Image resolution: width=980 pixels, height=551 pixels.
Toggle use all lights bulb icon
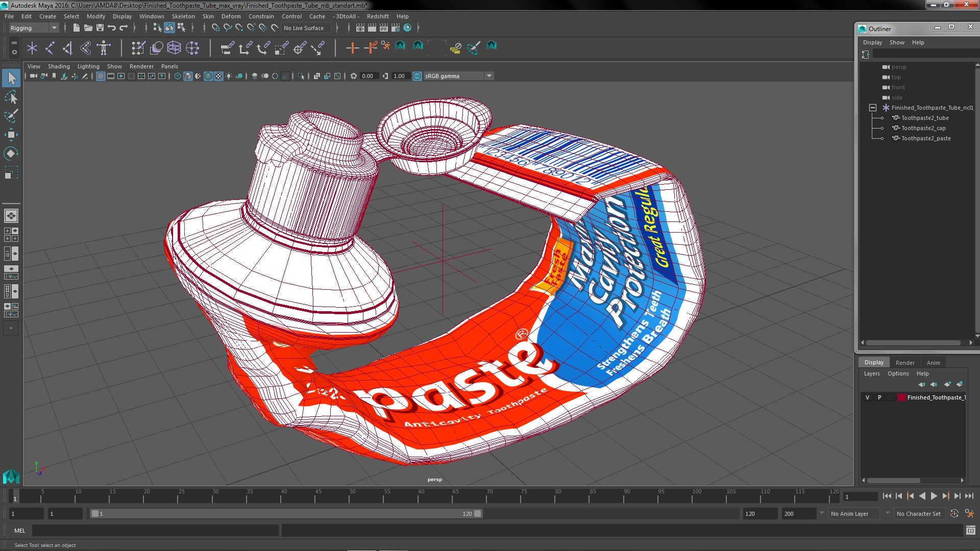[x=229, y=76]
